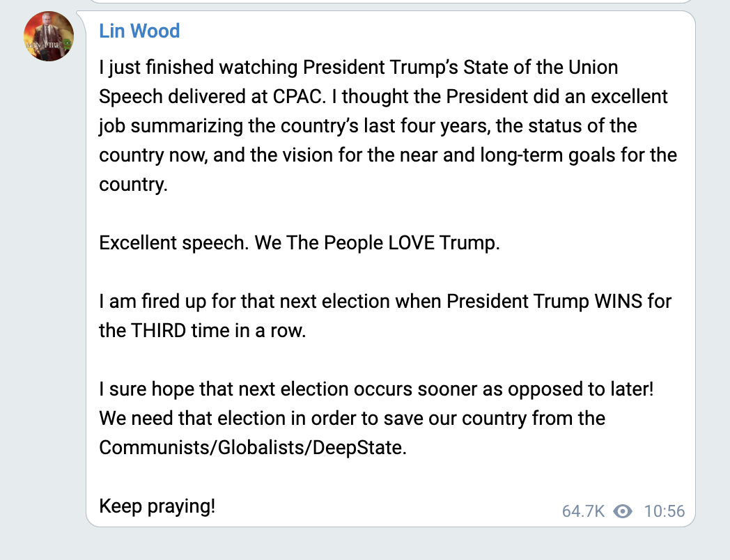Click the 'I just finished watching' opening line
Screen dimensions: 730x560
(198, 68)
